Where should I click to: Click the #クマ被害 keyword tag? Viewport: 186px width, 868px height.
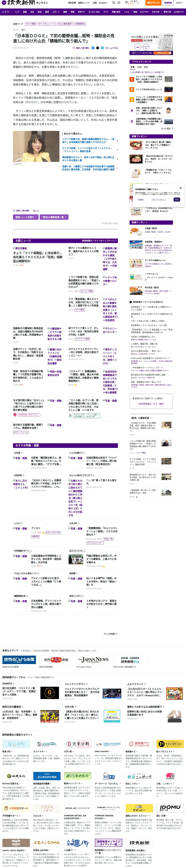[31, 24]
